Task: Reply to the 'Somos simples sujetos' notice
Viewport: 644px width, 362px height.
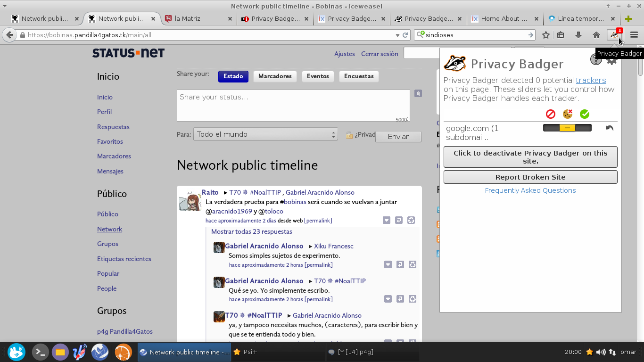Action: (x=400, y=264)
